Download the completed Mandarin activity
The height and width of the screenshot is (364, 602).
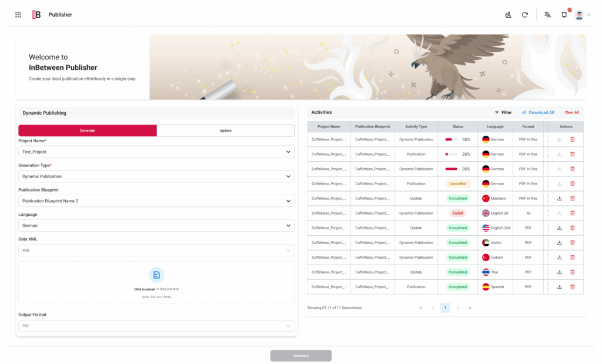coord(558,198)
